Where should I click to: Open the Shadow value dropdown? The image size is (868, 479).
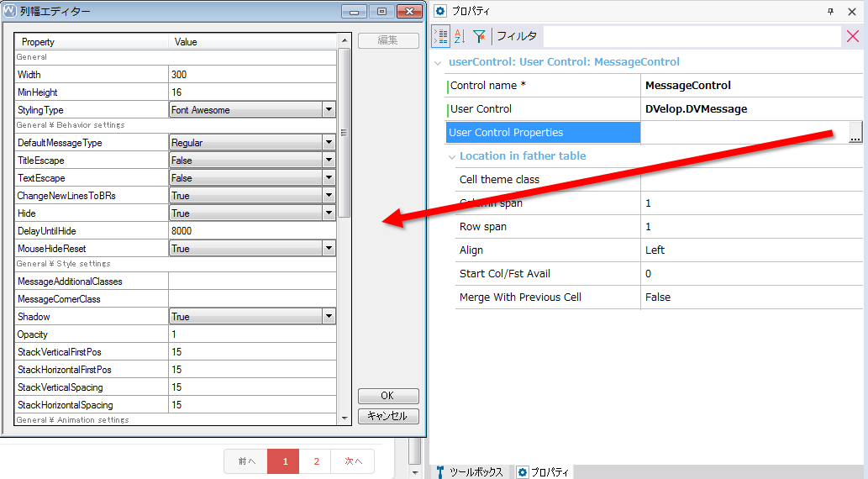pyautogui.click(x=329, y=317)
